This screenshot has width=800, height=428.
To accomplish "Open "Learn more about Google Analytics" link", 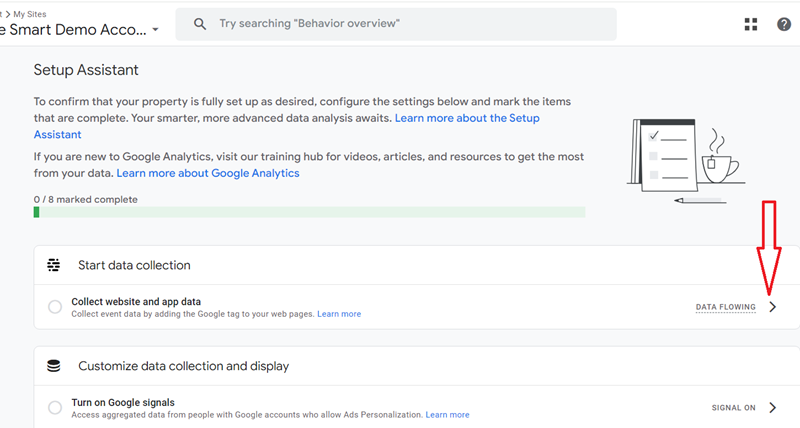I will pyautogui.click(x=208, y=173).
